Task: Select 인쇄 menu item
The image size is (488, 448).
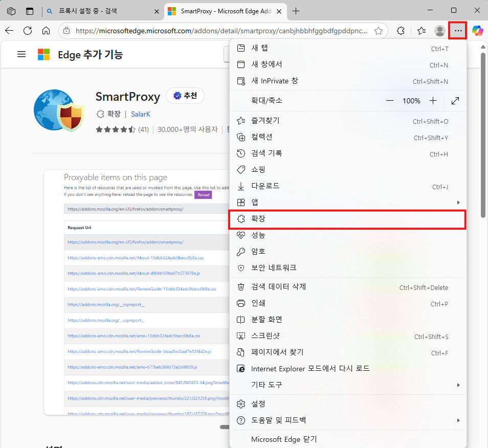Action: pyautogui.click(x=348, y=303)
